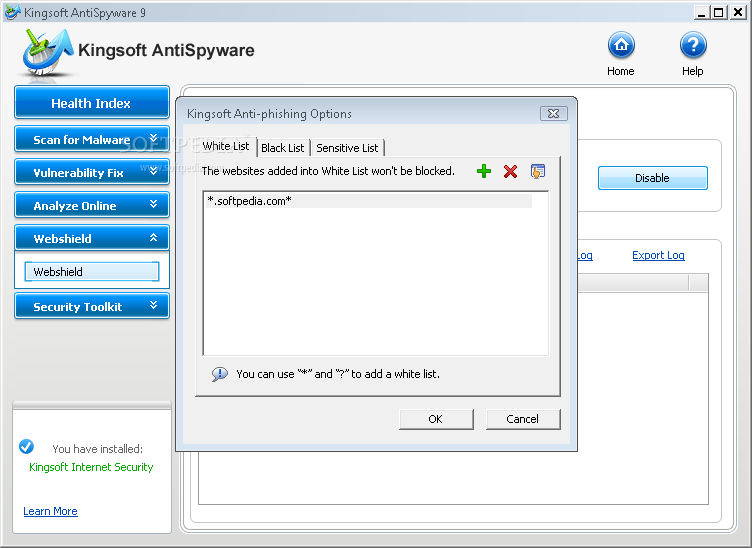
Task: Expand the Security Toolkit menu
Action: coord(92,306)
